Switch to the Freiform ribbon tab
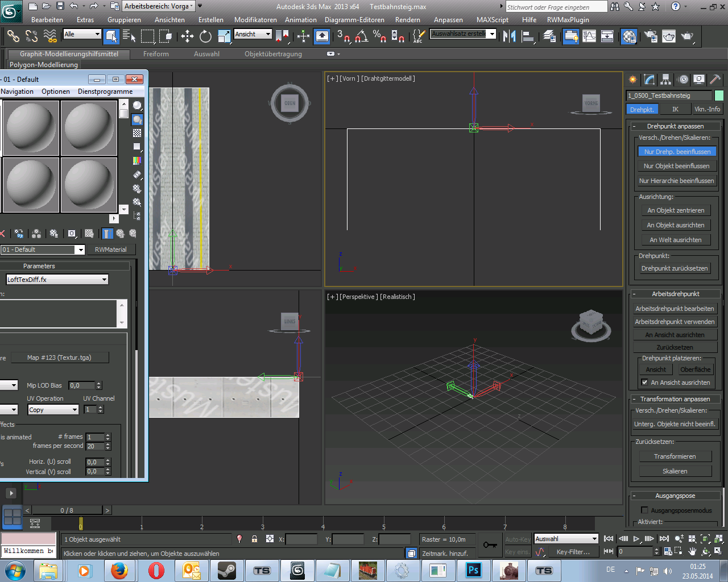 [156, 54]
